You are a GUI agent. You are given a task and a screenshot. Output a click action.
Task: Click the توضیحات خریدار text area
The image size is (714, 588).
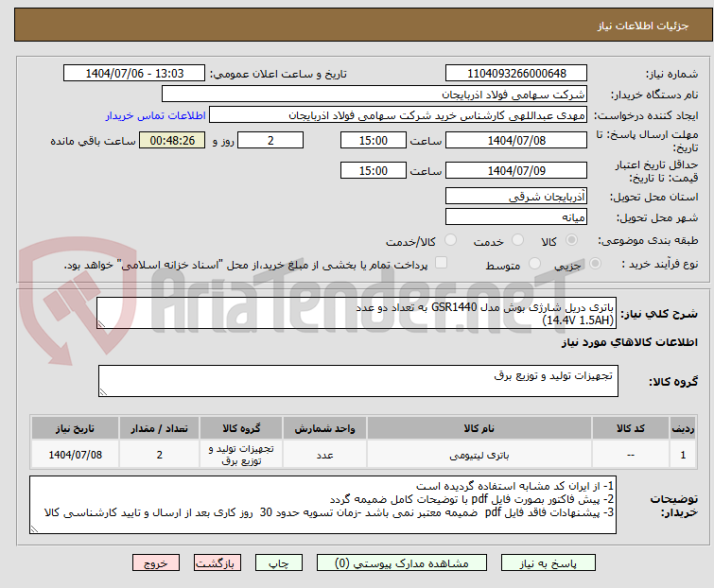click(322, 505)
